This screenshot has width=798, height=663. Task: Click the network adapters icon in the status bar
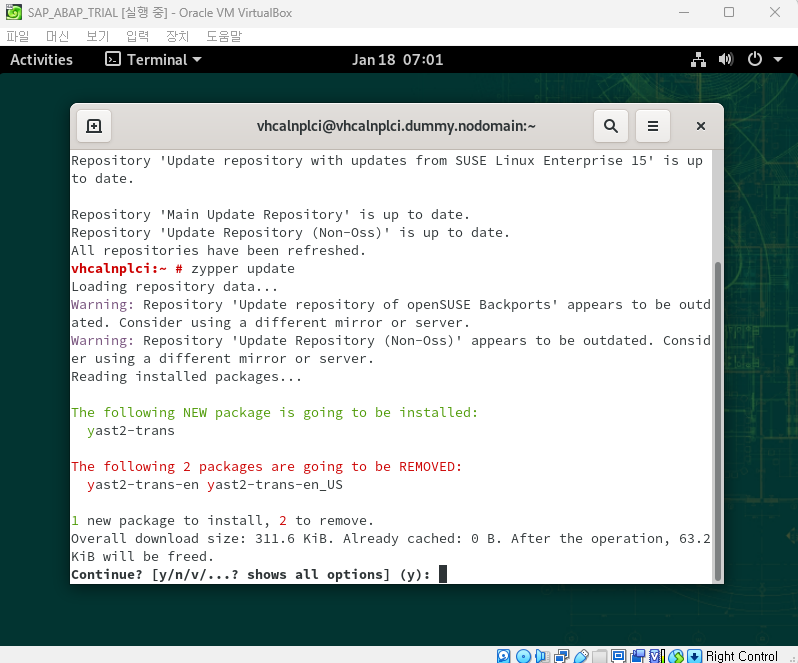pos(562,656)
